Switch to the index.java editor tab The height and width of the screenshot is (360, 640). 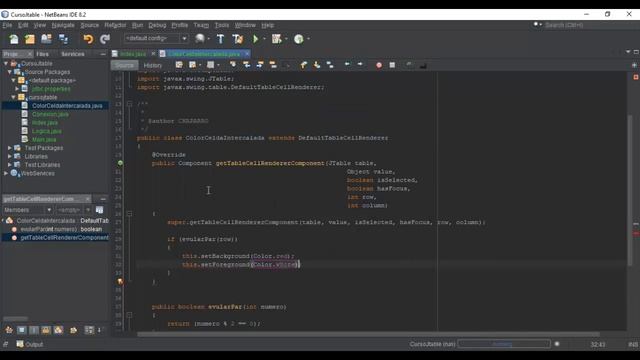(x=133, y=54)
